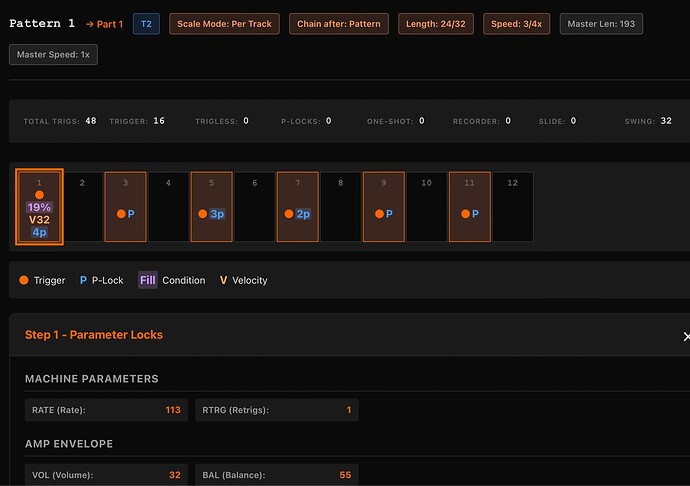Toggle empty step 12 in the sequencer
The width and height of the screenshot is (690, 486).
coord(513,207)
